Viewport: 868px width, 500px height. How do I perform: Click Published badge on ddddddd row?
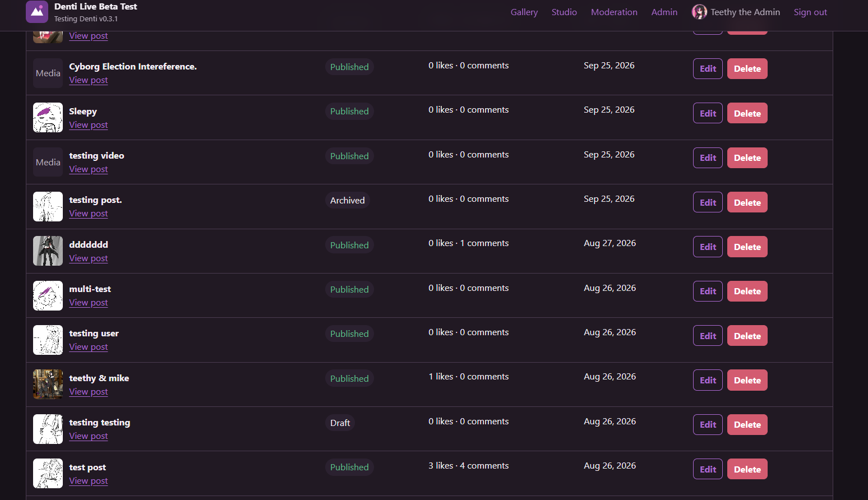(349, 245)
